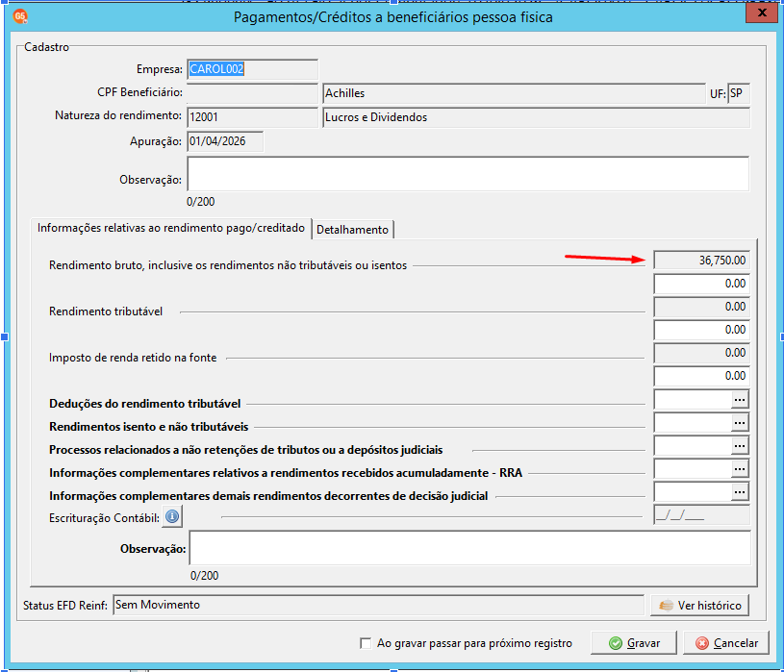Click the decisão judicial informações value box
Screen dimensions: 784x672
pos(693,492)
